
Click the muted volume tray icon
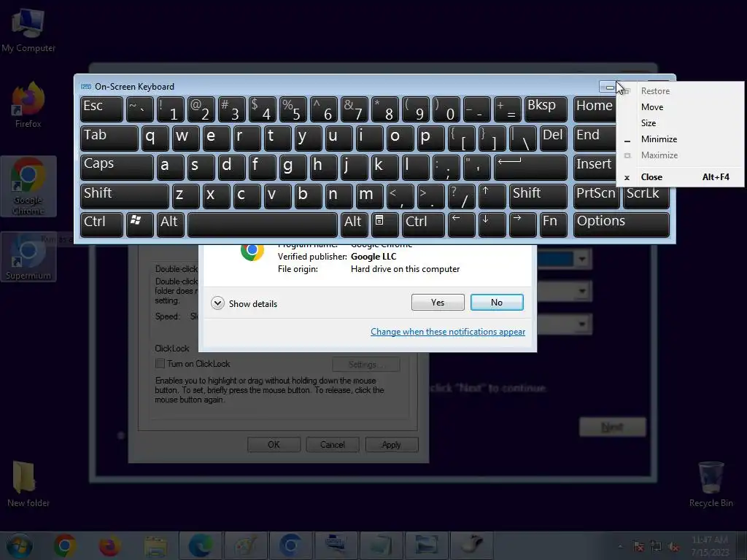673,547
